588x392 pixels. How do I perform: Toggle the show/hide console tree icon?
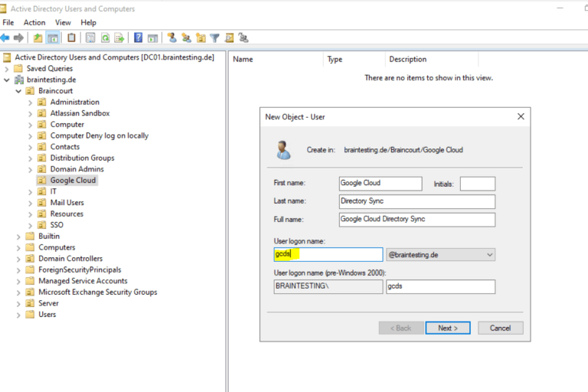pos(53,38)
